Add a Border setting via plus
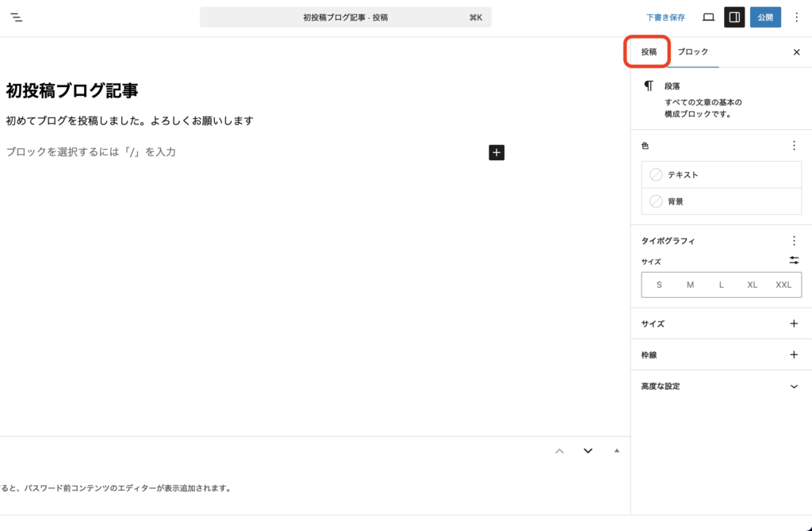The height and width of the screenshot is (531, 812). tap(794, 355)
